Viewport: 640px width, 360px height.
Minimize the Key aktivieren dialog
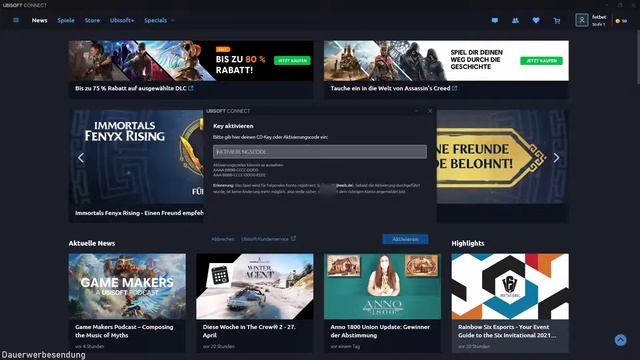(417, 111)
